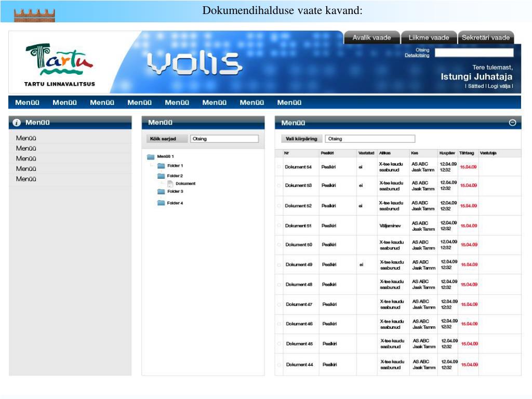Click the Dokument file icon in the tree
This screenshot has height=399, width=532.
coord(170,183)
